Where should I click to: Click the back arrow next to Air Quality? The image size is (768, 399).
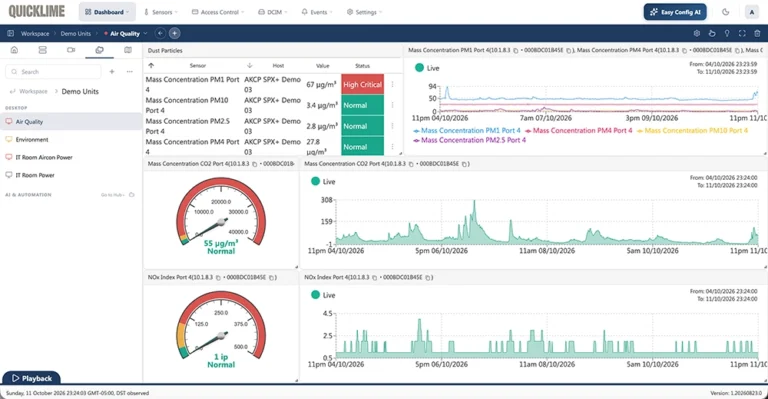point(160,33)
